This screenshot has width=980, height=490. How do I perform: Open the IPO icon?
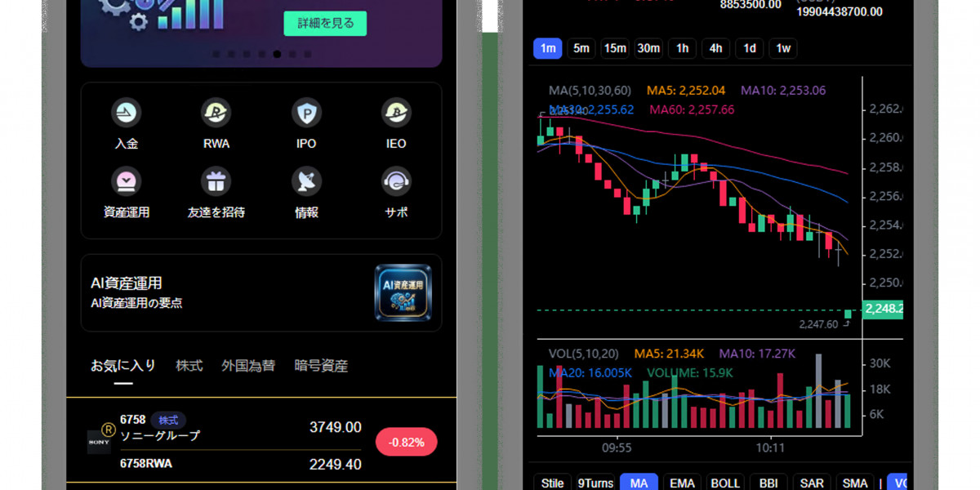(306, 113)
